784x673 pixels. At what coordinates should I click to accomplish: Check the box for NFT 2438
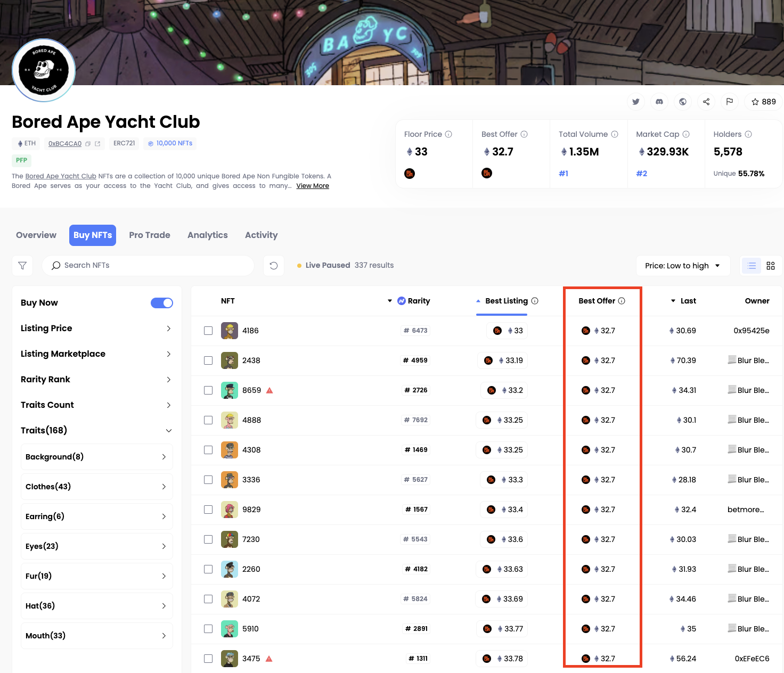[208, 360]
